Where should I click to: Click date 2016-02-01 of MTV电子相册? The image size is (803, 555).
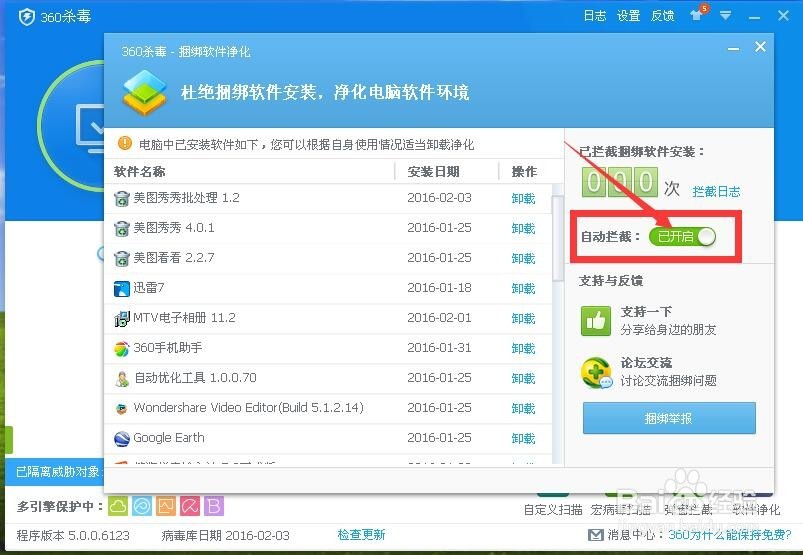coord(439,318)
